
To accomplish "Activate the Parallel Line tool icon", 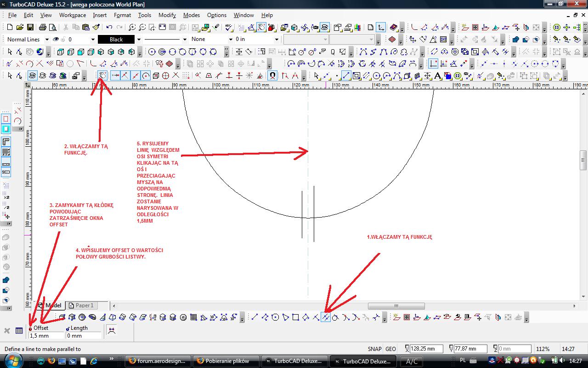I will coord(326,317).
